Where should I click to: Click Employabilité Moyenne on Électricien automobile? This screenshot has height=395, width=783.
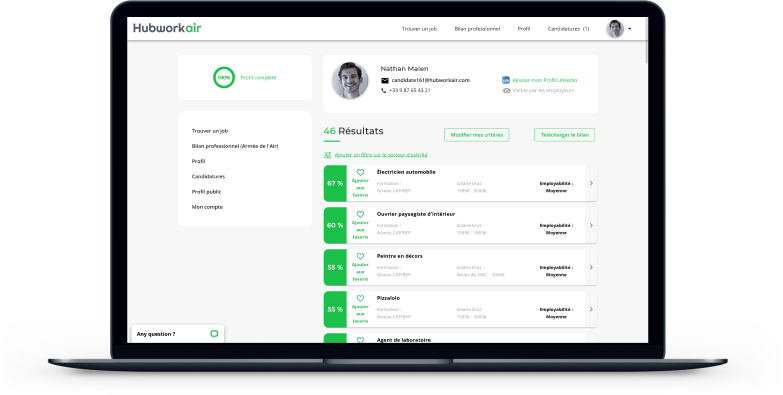pos(556,187)
